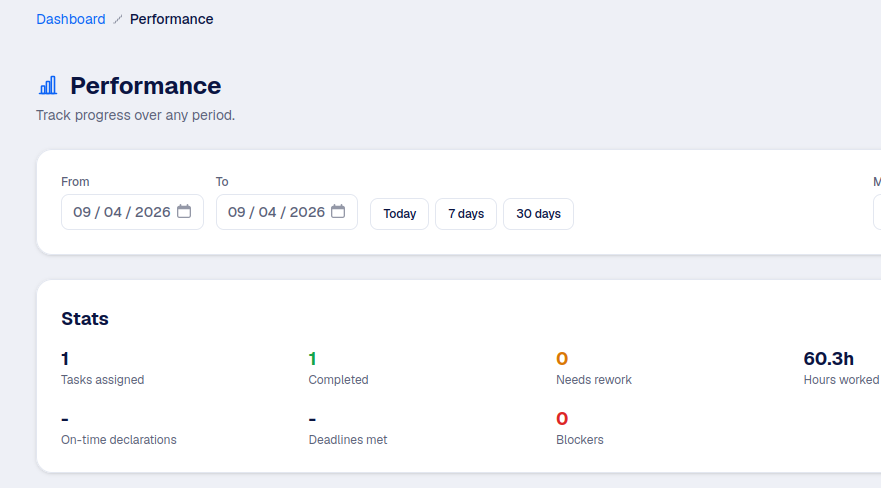Open the From date calendar picker icon
The height and width of the screenshot is (488, 881).
pos(184,211)
